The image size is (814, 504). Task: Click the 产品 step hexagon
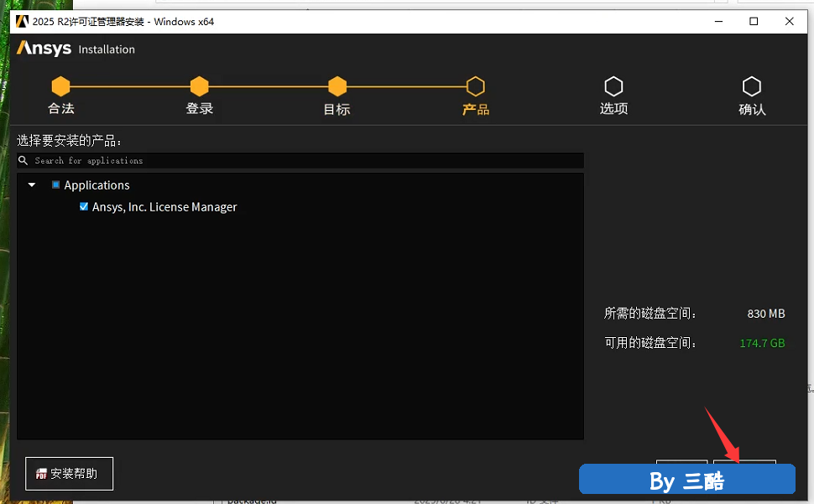476,86
